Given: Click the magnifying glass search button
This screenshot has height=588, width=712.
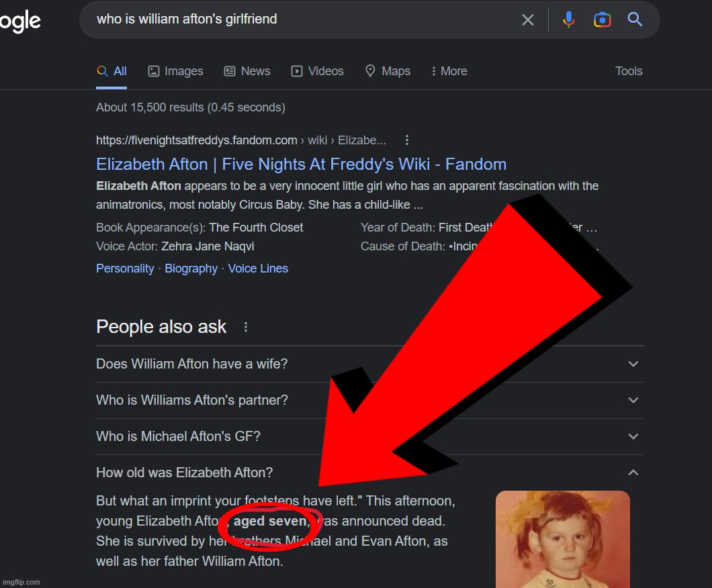Looking at the screenshot, I should pyautogui.click(x=635, y=19).
